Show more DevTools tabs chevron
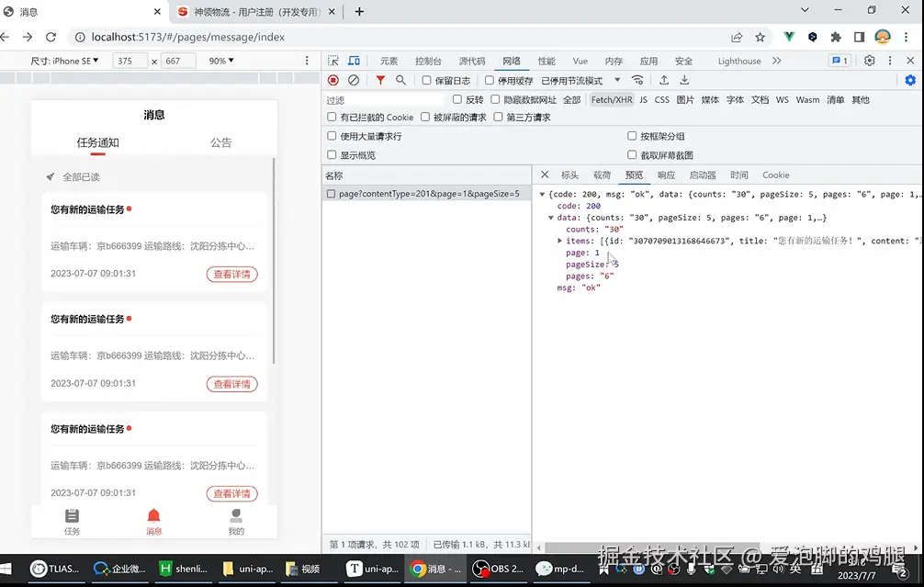The width and height of the screenshot is (924, 587). [x=777, y=61]
